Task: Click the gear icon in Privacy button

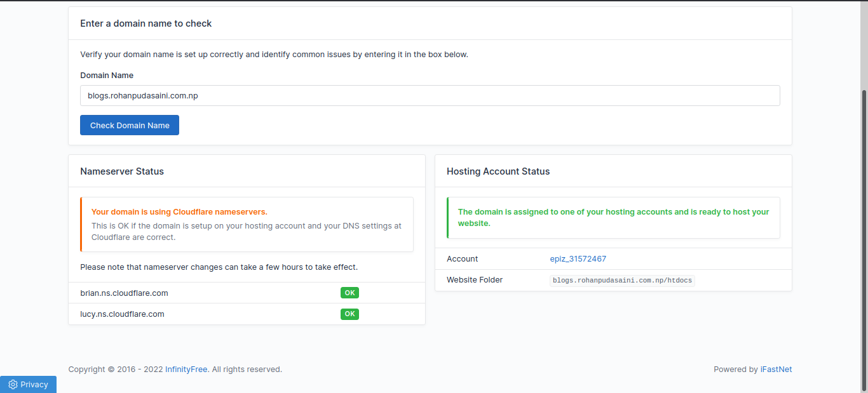Action: point(13,384)
